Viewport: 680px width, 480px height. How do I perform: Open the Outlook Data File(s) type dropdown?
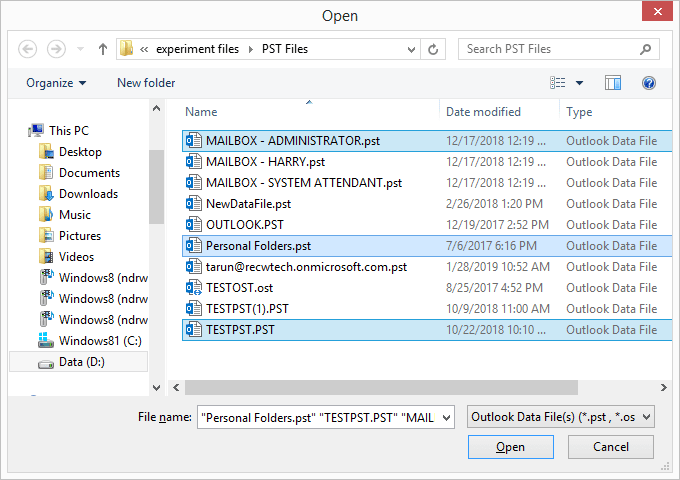coord(560,417)
